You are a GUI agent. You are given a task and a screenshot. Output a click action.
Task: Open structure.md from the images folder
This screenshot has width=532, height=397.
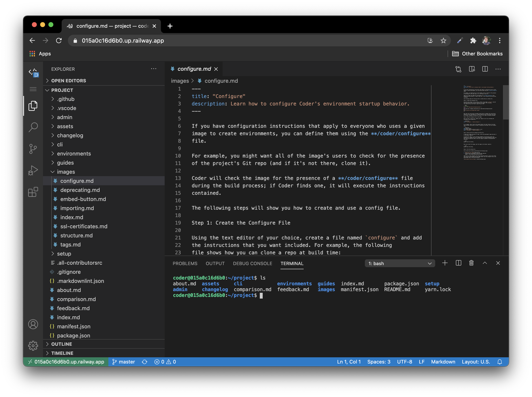77,236
